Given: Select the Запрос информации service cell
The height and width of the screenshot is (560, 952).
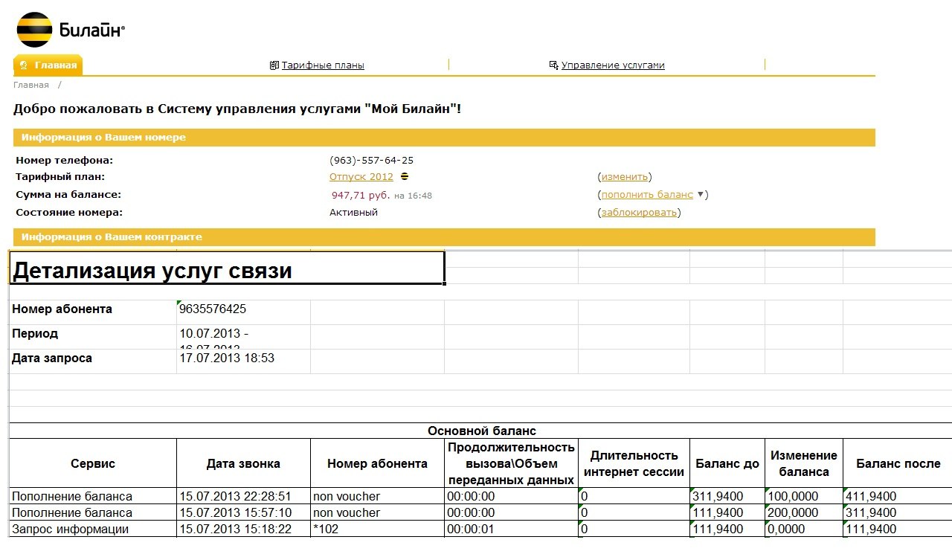Looking at the screenshot, I should coord(93,529).
